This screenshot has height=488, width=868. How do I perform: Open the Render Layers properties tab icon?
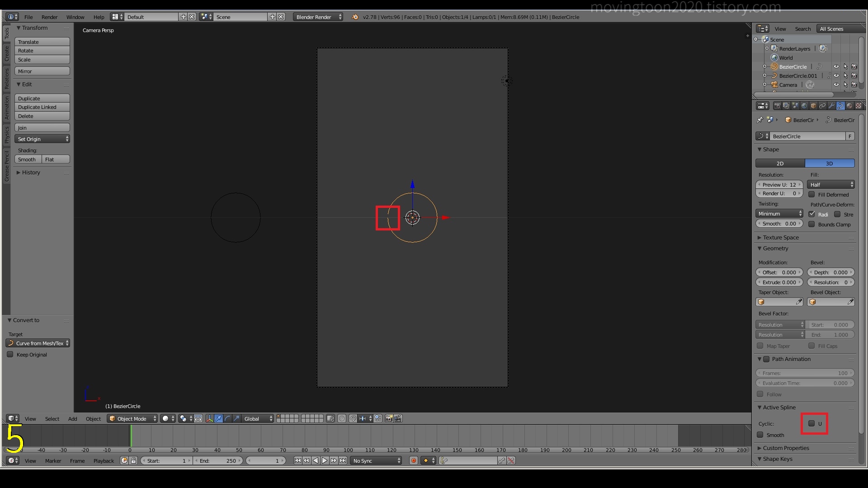click(x=786, y=106)
